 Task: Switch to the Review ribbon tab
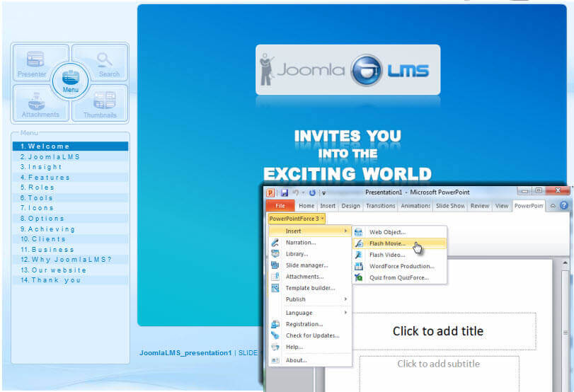480,206
